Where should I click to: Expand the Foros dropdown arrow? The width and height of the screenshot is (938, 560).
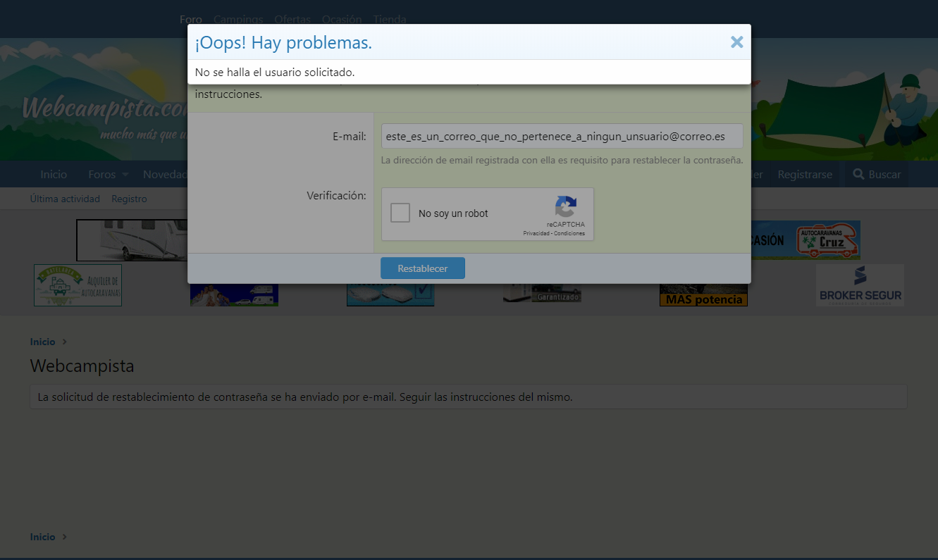125,175
